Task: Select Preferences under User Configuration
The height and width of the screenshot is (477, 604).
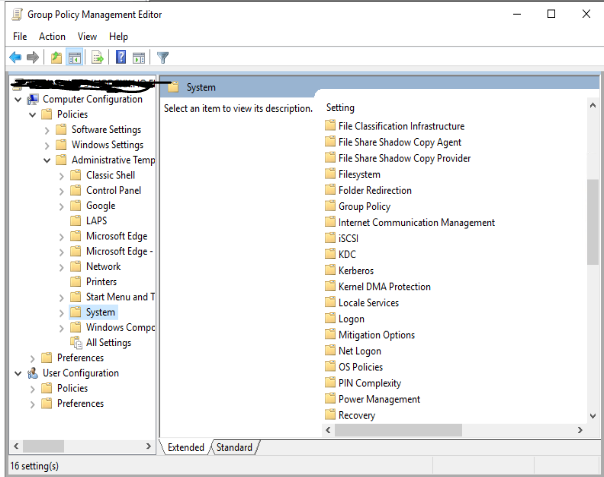Action: pyautogui.click(x=81, y=403)
